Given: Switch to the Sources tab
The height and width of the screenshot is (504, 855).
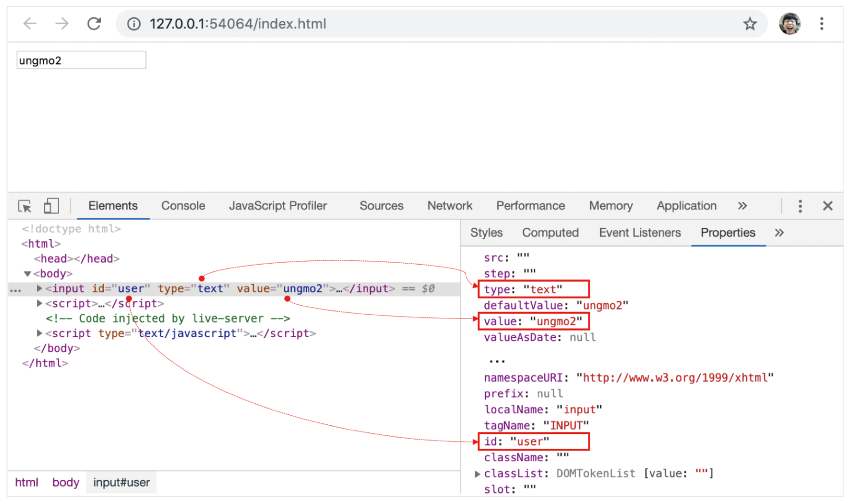Looking at the screenshot, I should [381, 206].
